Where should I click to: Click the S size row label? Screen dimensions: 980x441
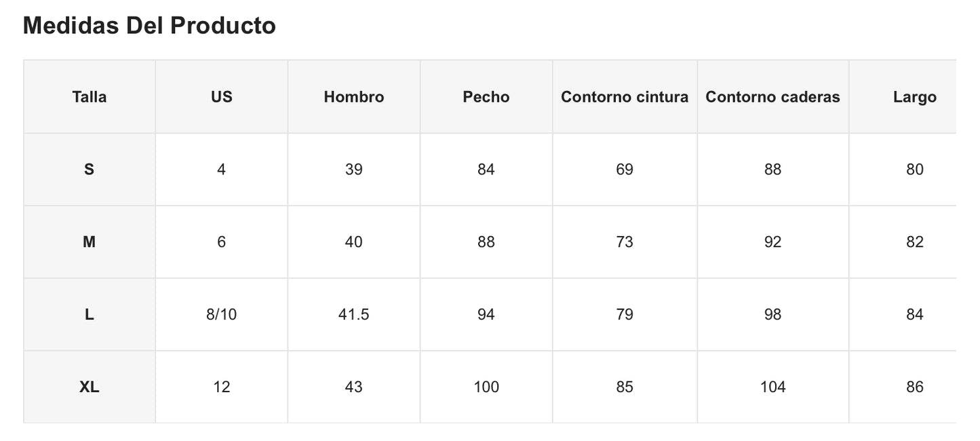(90, 170)
